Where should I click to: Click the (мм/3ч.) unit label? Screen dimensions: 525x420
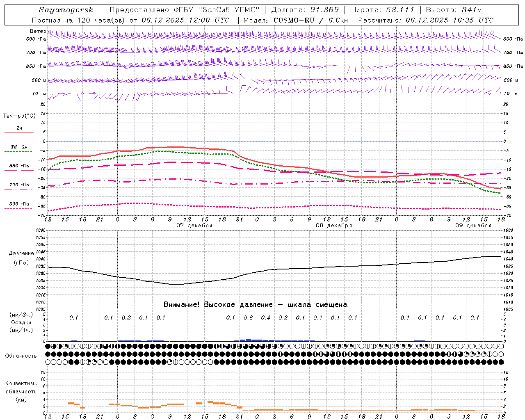[x=21, y=315]
